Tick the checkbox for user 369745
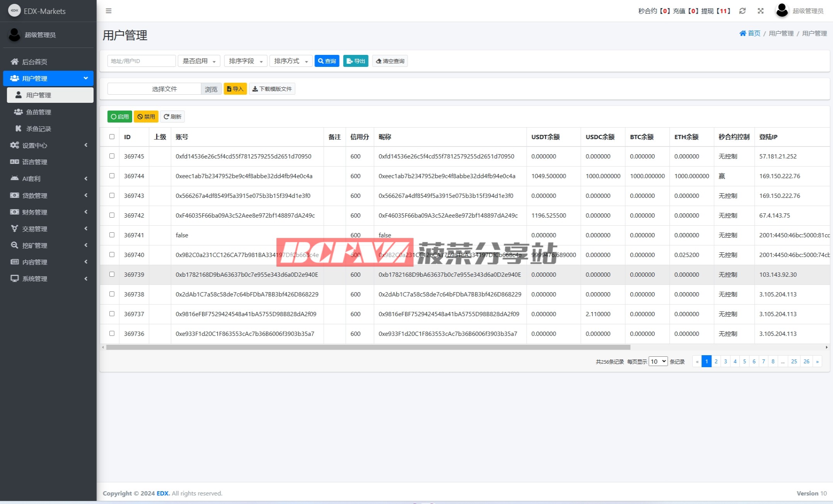Viewport: 833px width, 504px height. coord(112,156)
